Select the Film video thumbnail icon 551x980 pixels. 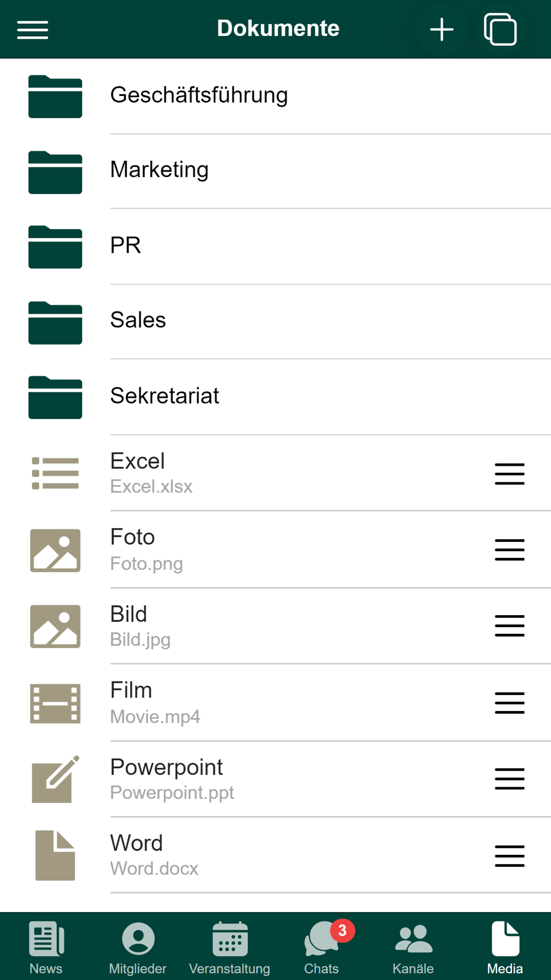tap(55, 703)
